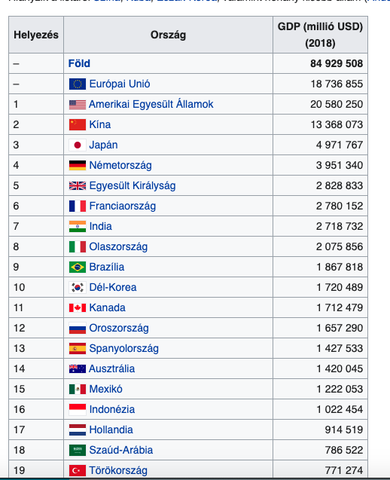Click the cell showing 1 867 818
Viewport: 390px width, 480px height.
(320, 267)
